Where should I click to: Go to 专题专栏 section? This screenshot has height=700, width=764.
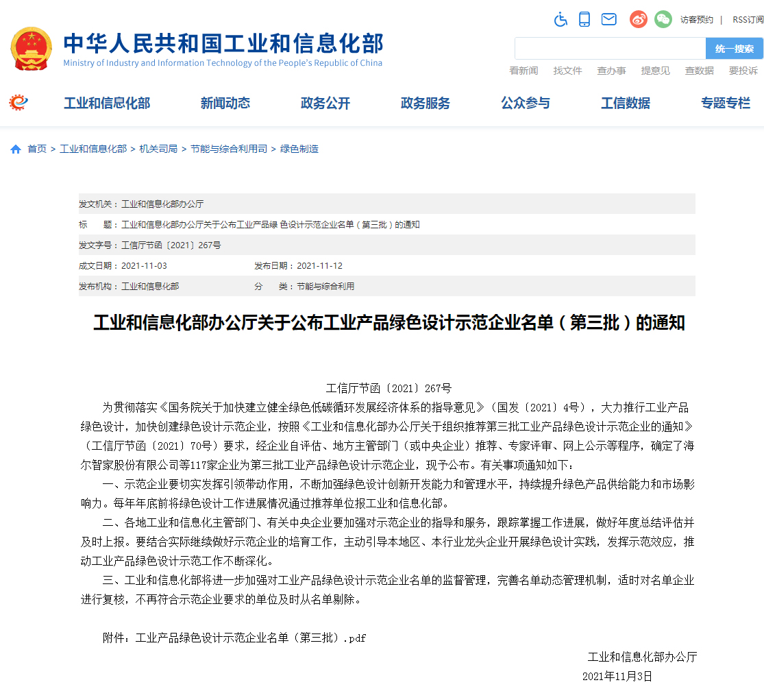[725, 104]
